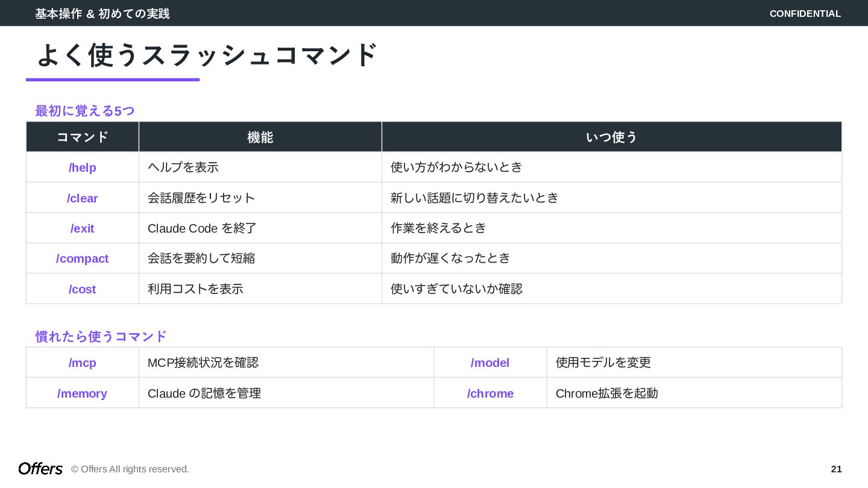868x488 pixels.
Task: Click the copyright text Offers All rights reserved
Action: pyautogui.click(x=130, y=469)
